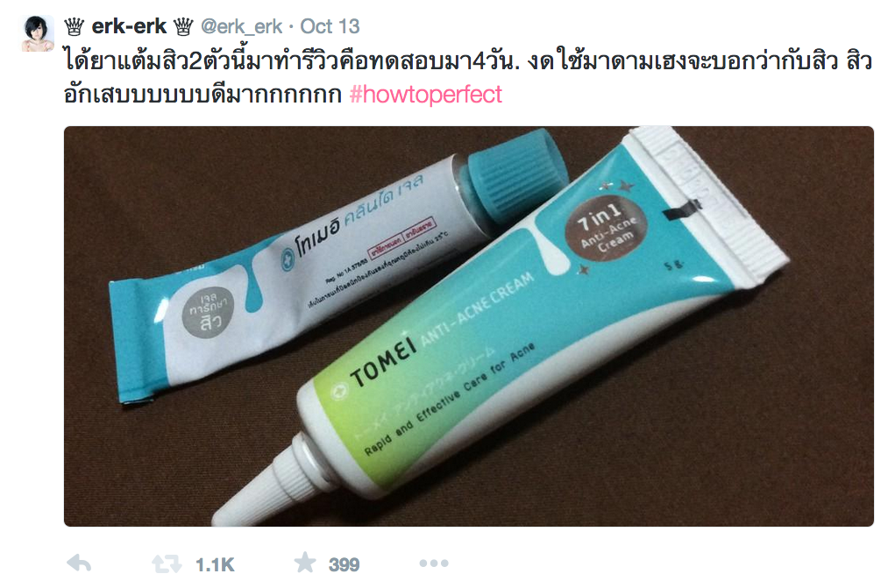Open the @erk_erk handle link

pos(241,26)
